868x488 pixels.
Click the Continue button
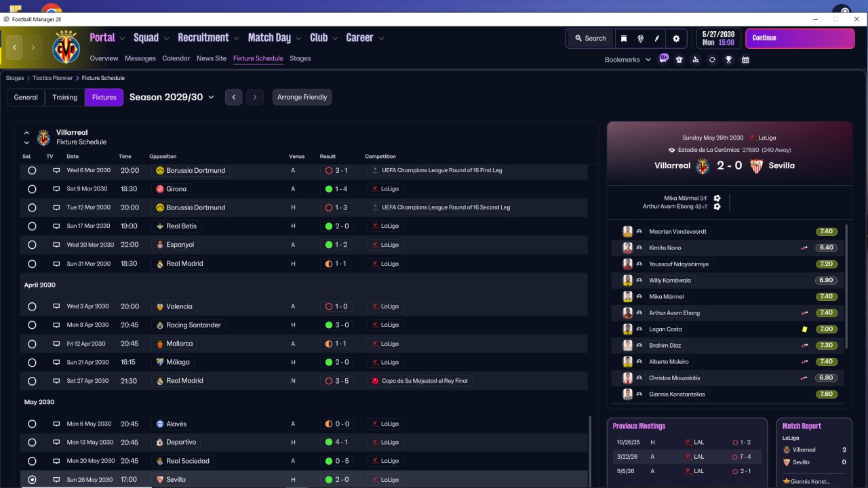click(800, 38)
